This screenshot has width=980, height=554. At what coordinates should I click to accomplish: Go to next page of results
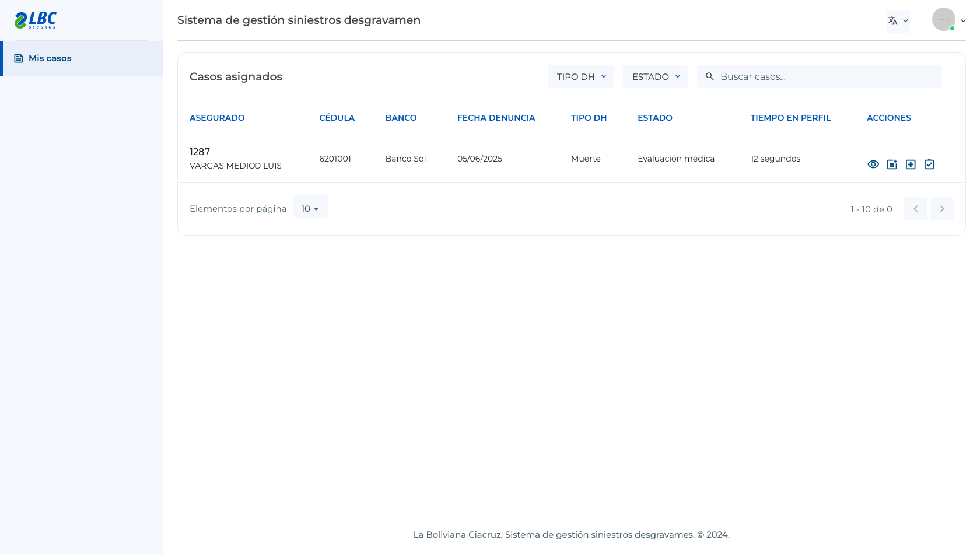pos(942,209)
